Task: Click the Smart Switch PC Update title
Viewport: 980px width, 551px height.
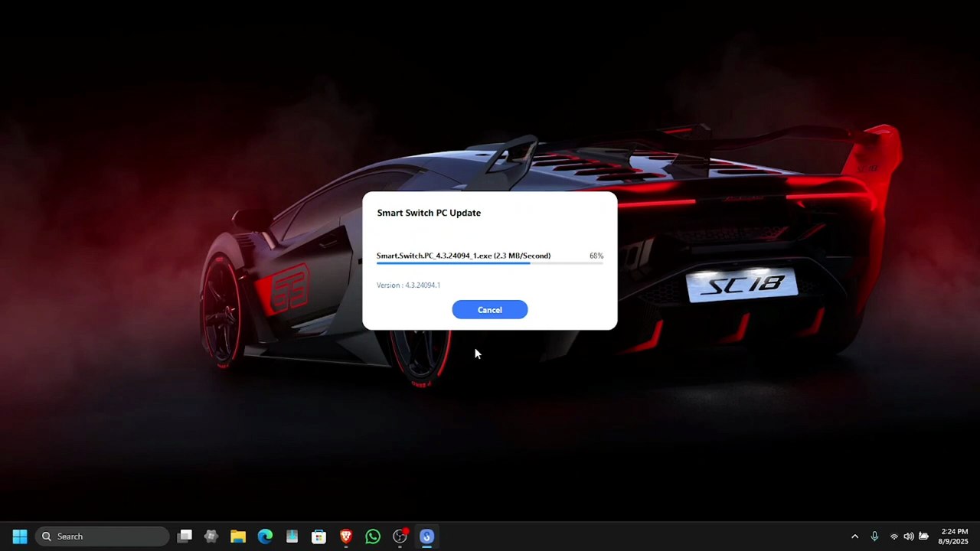Action: pyautogui.click(x=429, y=213)
